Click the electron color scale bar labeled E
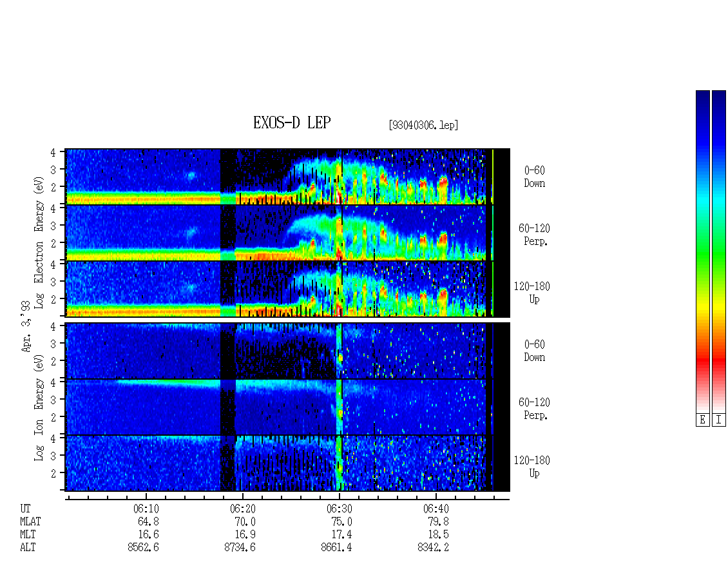The image size is (728, 564). 702,251
